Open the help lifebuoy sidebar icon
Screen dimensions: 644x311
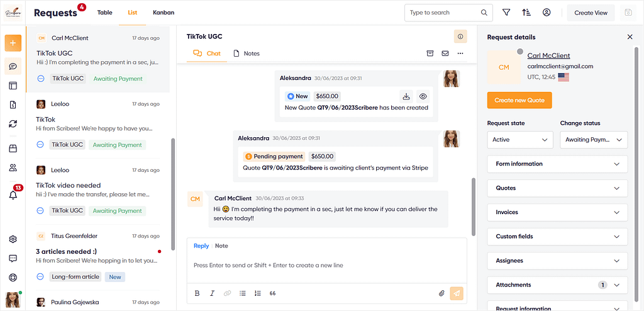pos(13,277)
